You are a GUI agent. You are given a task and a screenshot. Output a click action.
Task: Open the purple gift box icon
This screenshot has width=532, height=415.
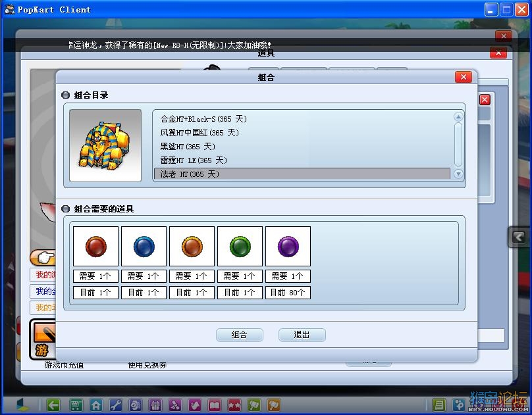pos(155,405)
